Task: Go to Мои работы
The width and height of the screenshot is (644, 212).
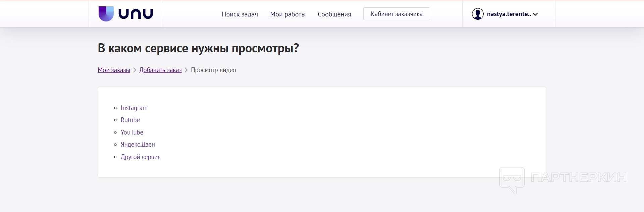Action: (288, 14)
